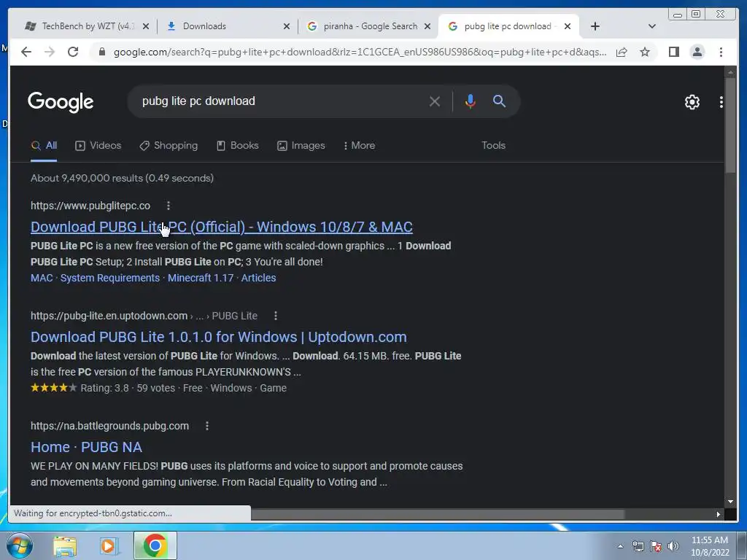Click horizontal scrollbar right arrow

coord(719,514)
